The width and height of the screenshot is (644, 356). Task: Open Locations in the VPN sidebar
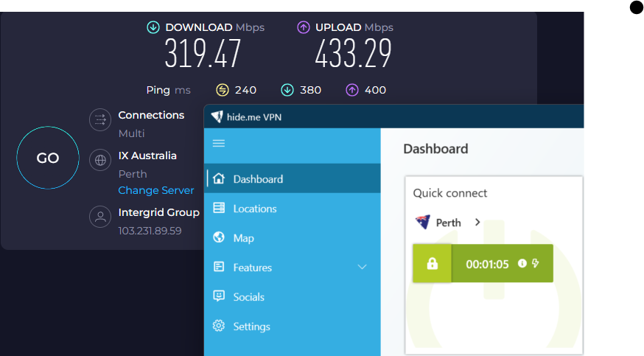293,208
